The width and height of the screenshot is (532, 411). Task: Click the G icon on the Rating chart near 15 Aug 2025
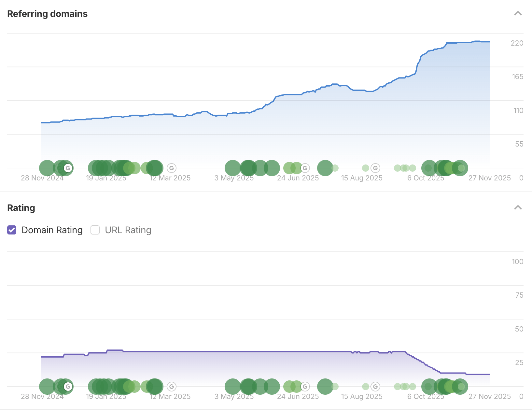[x=375, y=387]
